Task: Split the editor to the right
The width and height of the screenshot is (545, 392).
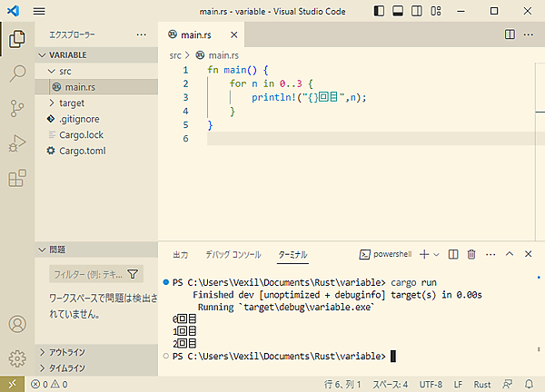Action: tap(510, 34)
